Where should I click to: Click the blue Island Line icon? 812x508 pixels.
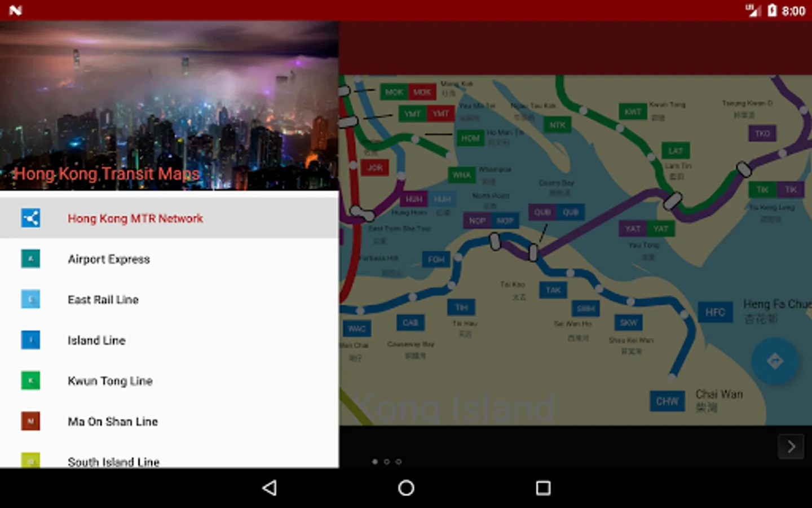click(x=30, y=340)
